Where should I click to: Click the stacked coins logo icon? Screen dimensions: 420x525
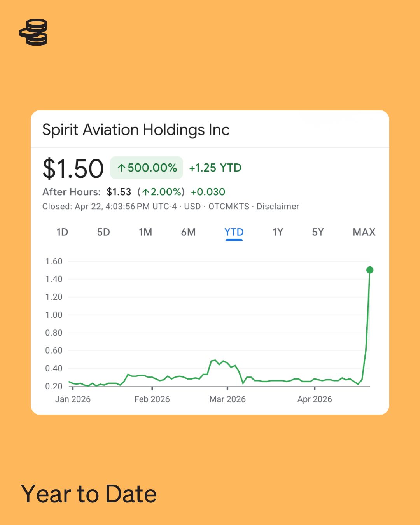33,32
